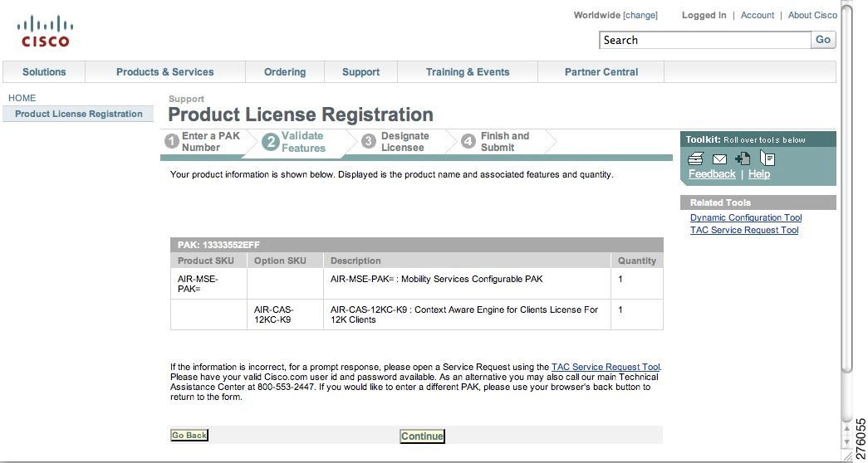
Task: Open the Support menu
Action: click(x=361, y=72)
